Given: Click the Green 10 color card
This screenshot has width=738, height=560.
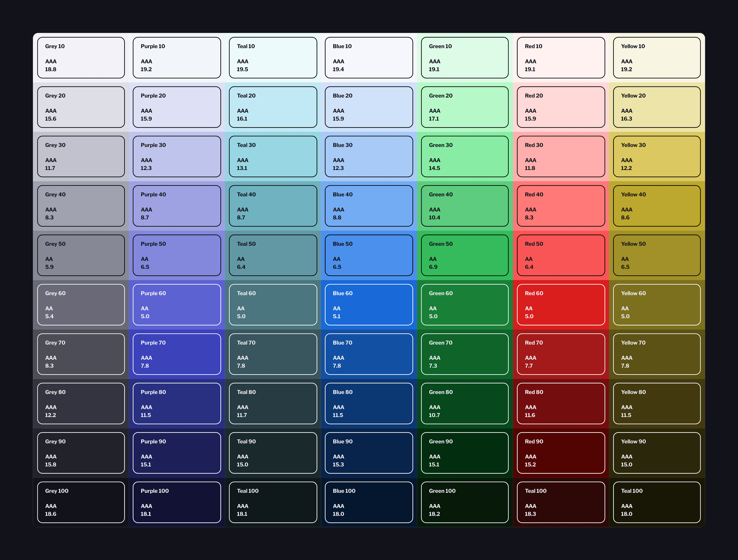Looking at the screenshot, I should 465,58.
